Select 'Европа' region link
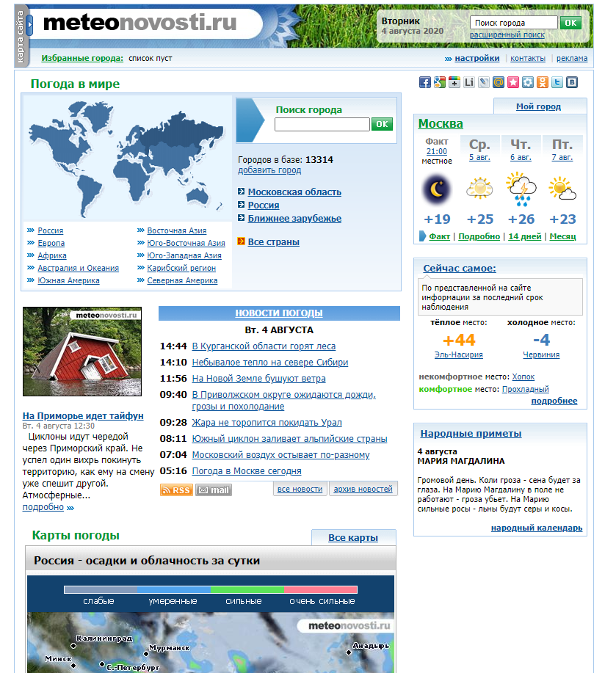 51,244
